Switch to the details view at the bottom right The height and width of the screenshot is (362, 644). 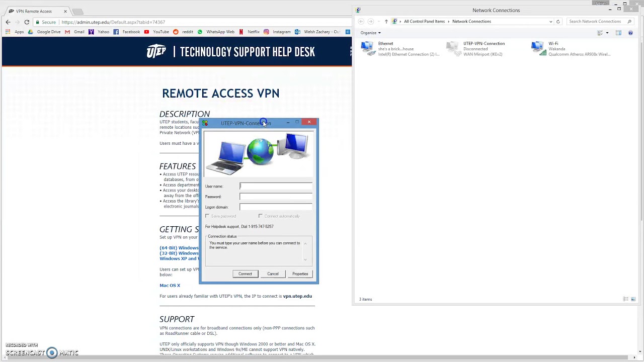[x=626, y=299]
